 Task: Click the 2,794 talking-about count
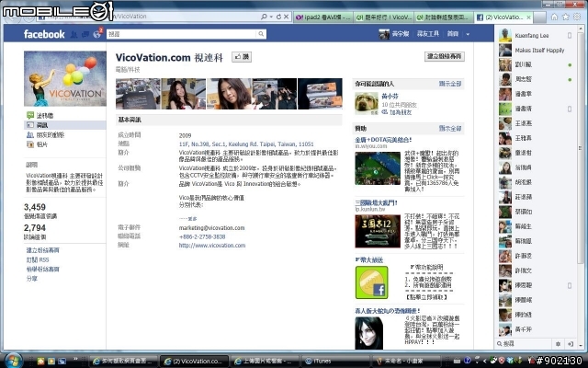click(x=35, y=228)
